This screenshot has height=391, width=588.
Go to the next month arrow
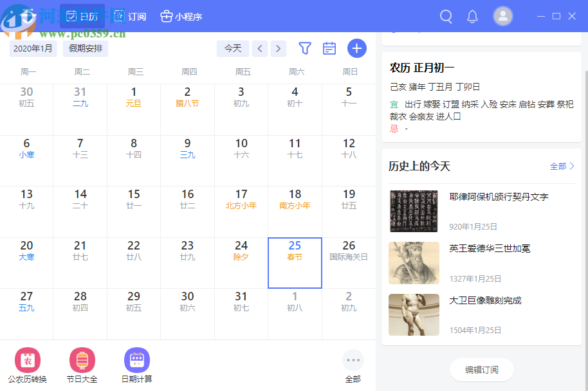coord(279,48)
